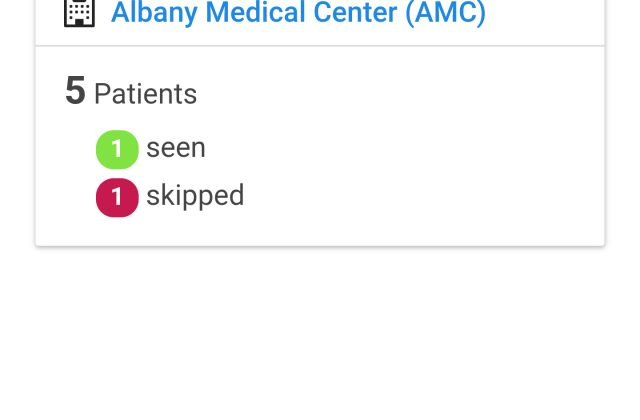The width and height of the screenshot is (640, 420).
Task: Click the Patients label
Action: [146, 94]
